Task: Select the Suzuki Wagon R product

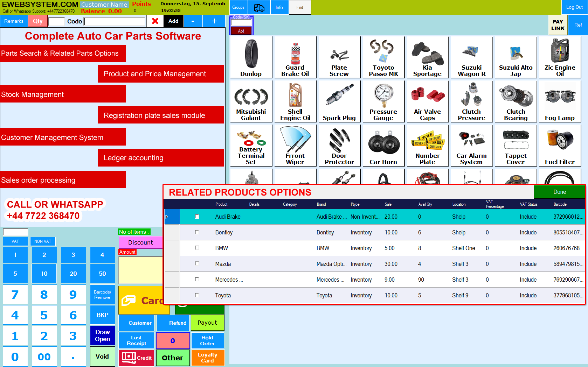Action: pos(472,57)
